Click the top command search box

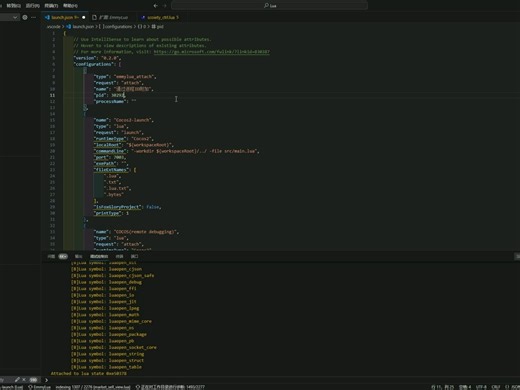pos(270,6)
